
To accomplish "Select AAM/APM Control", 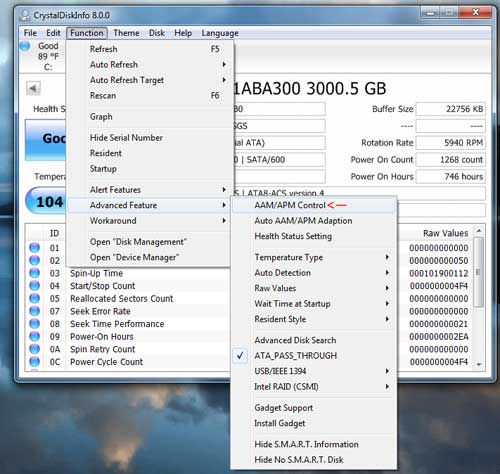I will [x=314, y=205].
